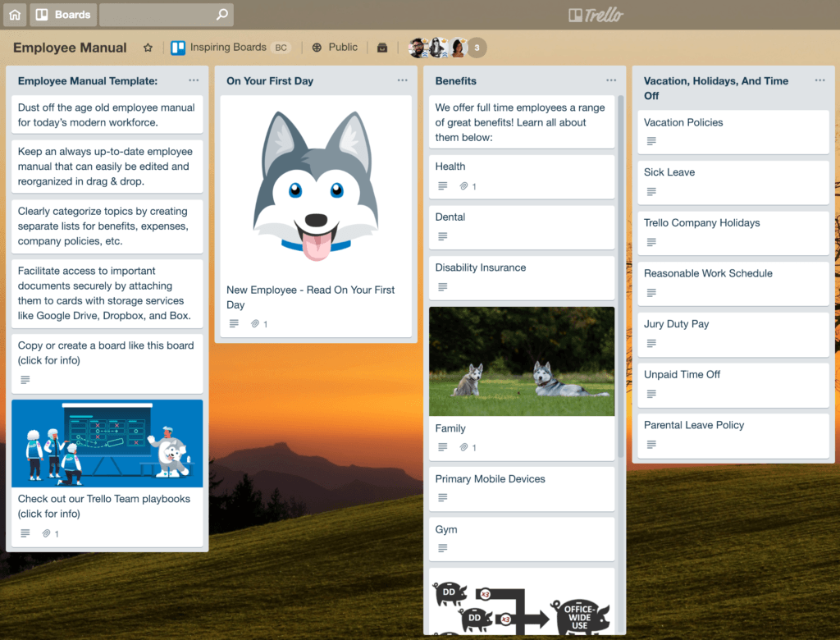Open the Trello Company Holidays card
The image size is (840, 640).
click(x=733, y=233)
